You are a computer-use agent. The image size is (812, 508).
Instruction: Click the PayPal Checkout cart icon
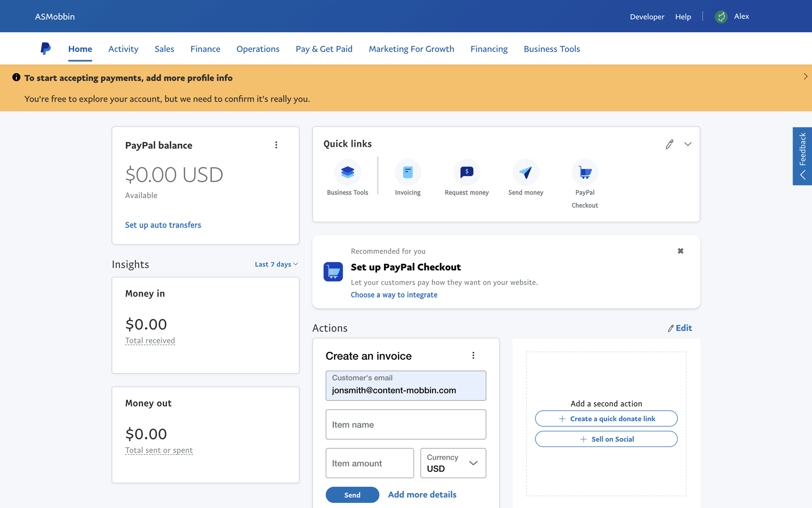[333, 272]
